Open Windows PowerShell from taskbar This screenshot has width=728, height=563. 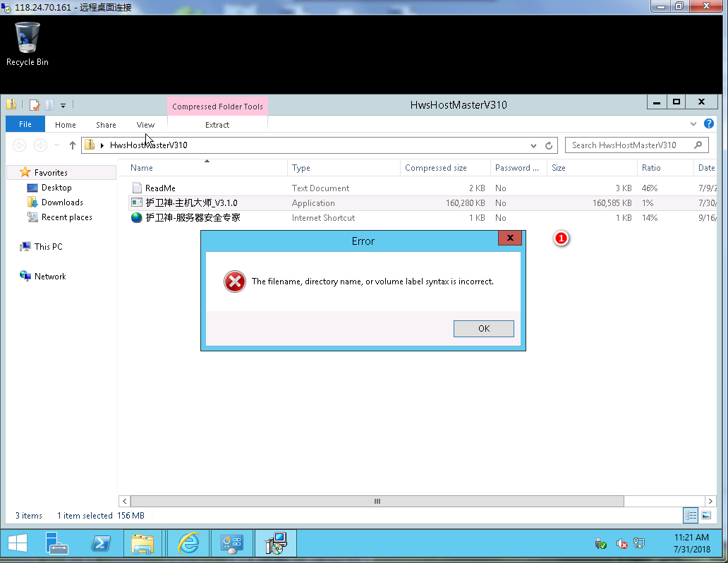101,543
